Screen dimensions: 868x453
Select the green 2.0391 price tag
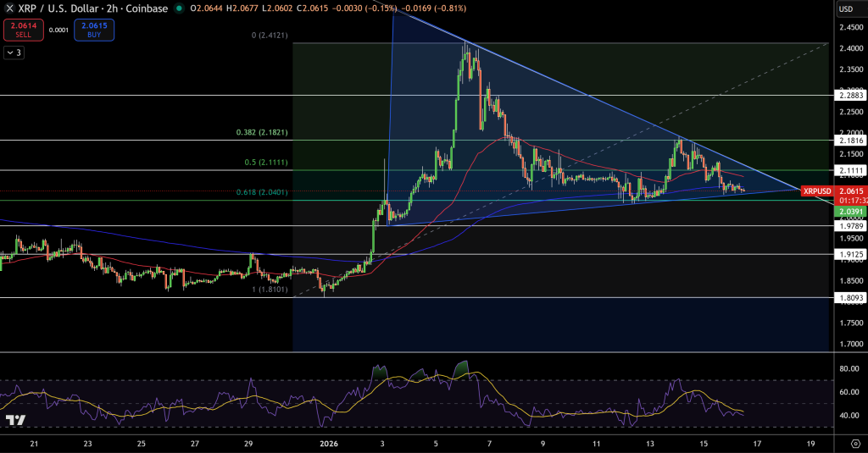click(x=851, y=212)
